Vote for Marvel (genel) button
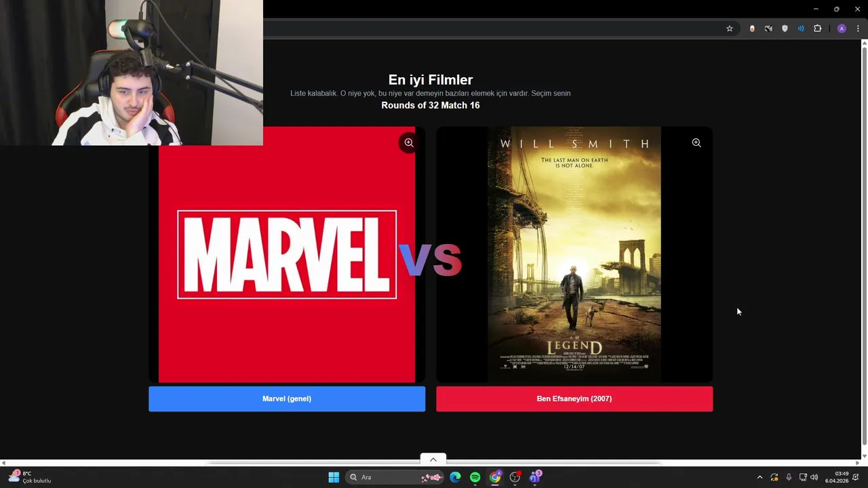Image resolution: width=868 pixels, height=488 pixels. click(287, 399)
